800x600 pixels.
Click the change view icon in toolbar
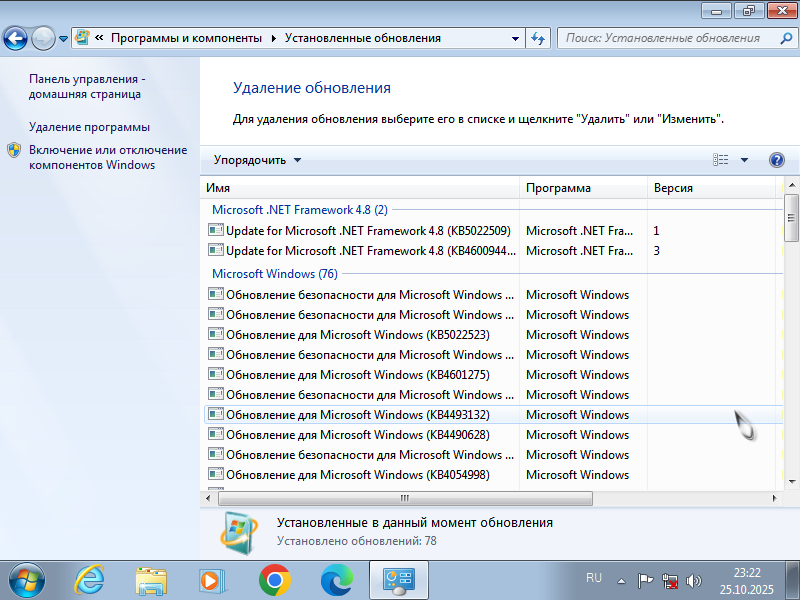click(721, 160)
